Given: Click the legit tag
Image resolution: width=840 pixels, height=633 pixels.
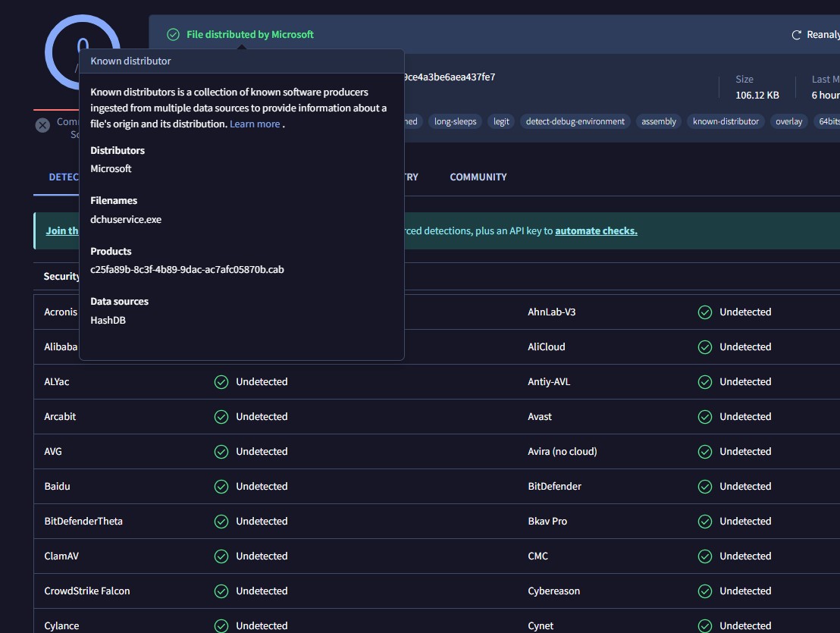Looking at the screenshot, I should coord(501,121).
